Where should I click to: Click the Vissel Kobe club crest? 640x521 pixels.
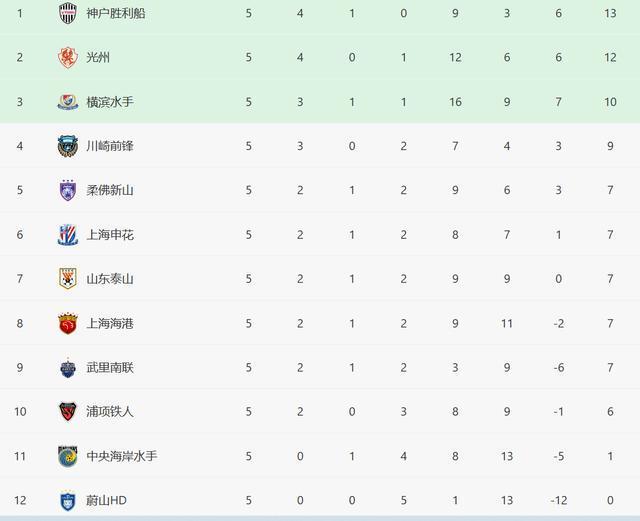(68, 13)
